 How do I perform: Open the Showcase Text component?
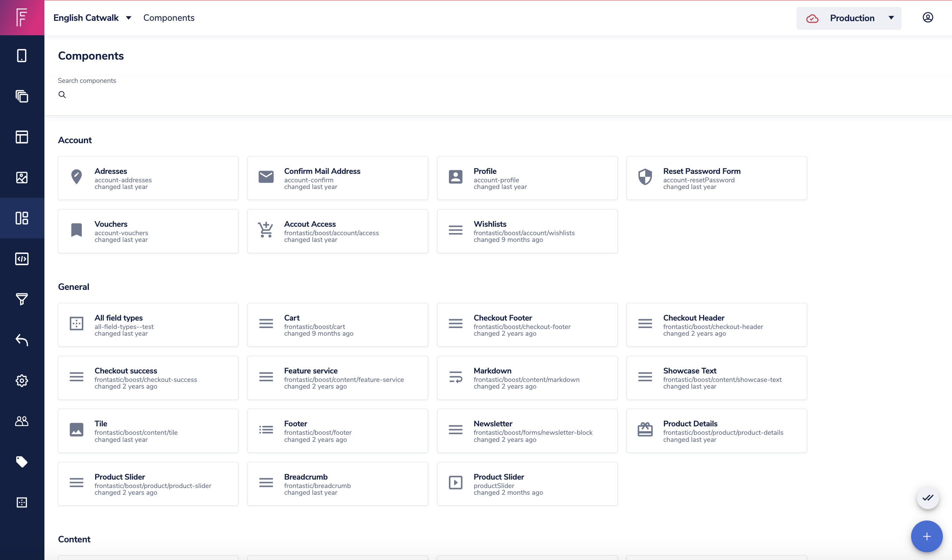(716, 378)
